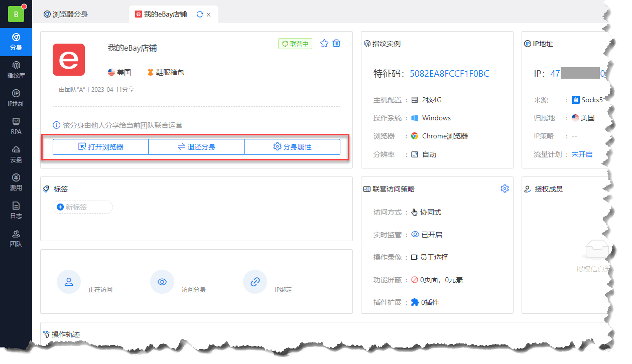Click the 未开启 traffic plan link

click(582, 154)
